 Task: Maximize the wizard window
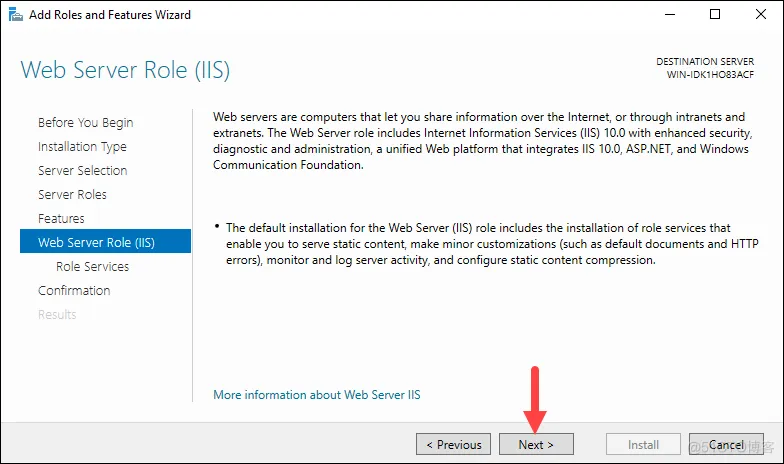[x=715, y=14]
